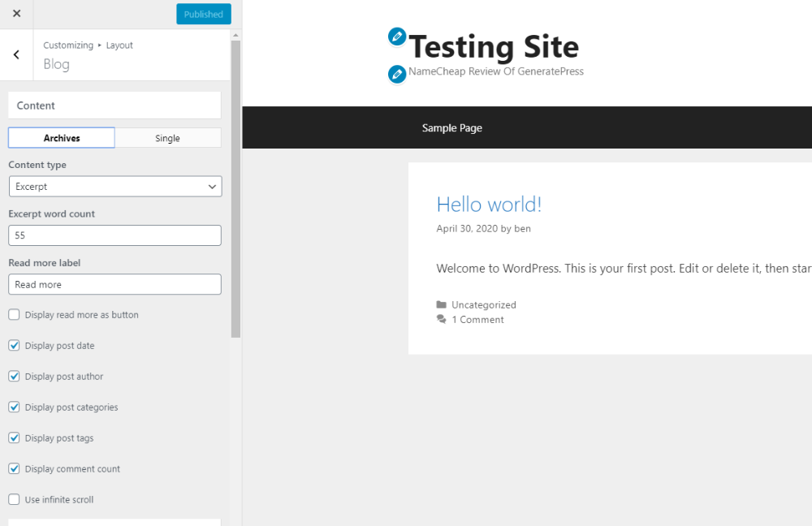
Task: Close the Customizer with the X icon
Action: (x=16, y=14)
